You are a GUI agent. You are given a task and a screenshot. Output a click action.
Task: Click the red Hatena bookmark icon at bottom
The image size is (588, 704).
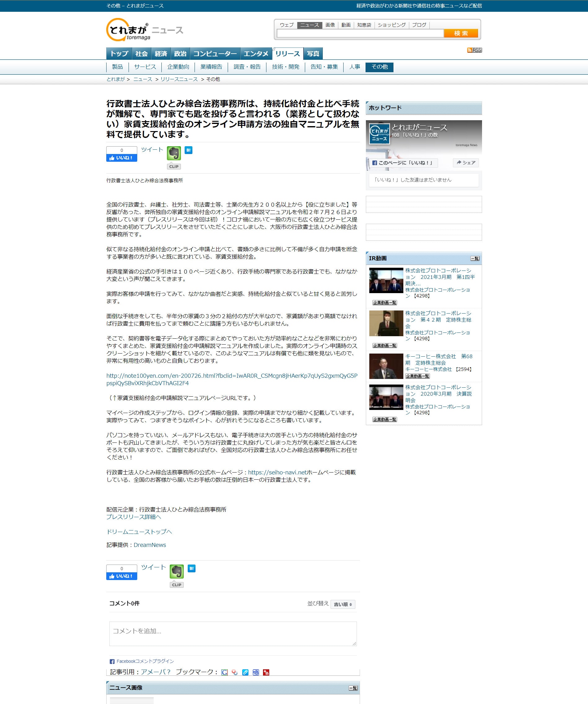266,672
